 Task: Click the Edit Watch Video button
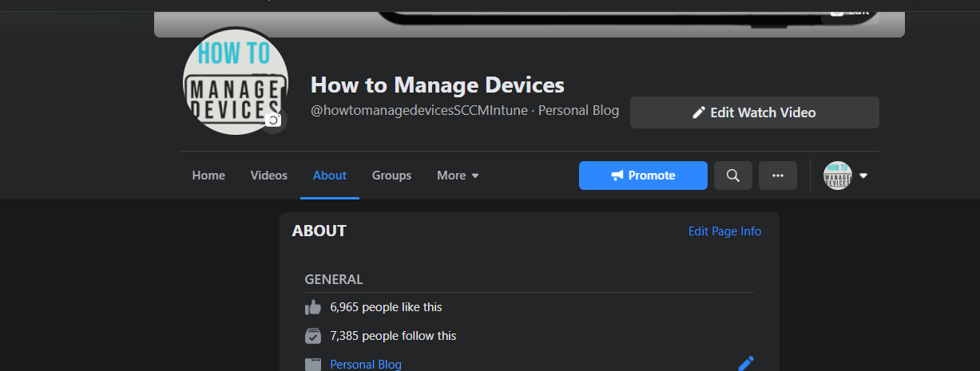click(755, 112)
